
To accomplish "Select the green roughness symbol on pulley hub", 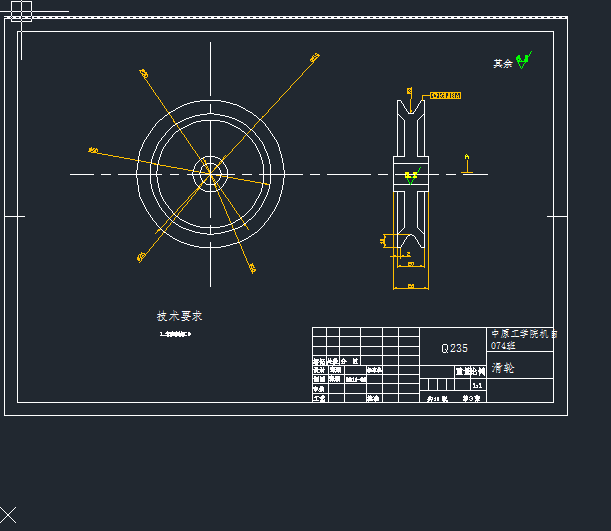I will click(x=412, y=176).
